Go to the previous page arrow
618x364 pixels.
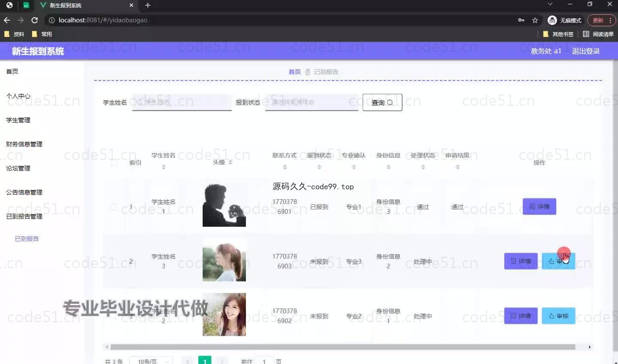pos(188,361)
